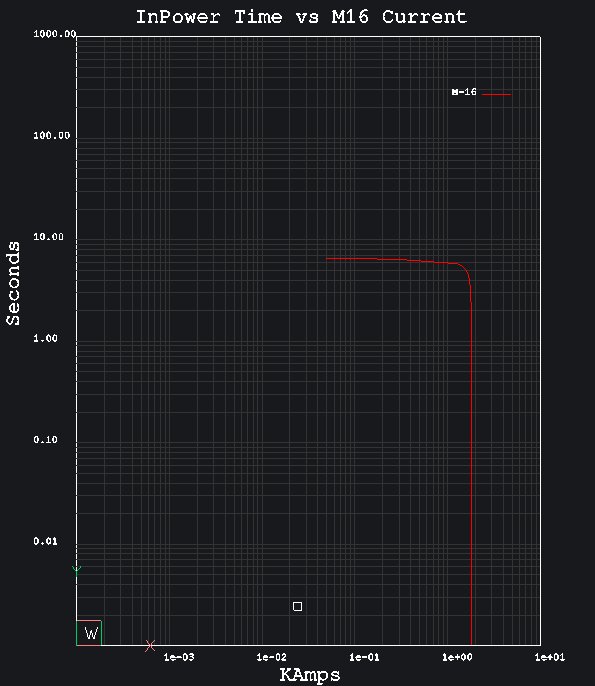
Task: Click the Seconds y-axis label
Action: point(13,283)
